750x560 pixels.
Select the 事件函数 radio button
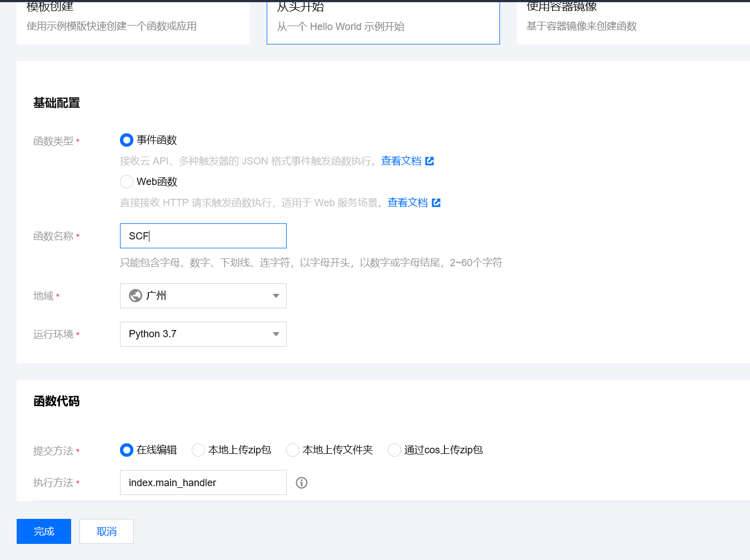pyautogui.click(x=127, y=140)
